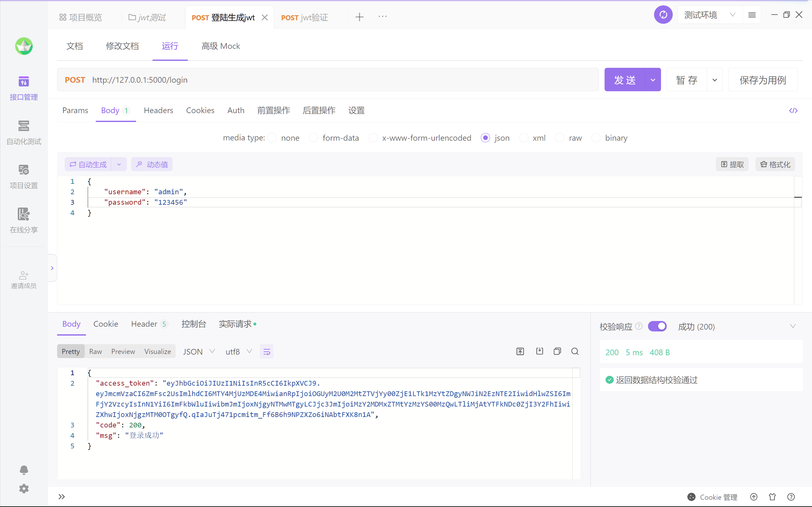Click the request URL input field
This screenshot has width=812, height=507.
336,80
